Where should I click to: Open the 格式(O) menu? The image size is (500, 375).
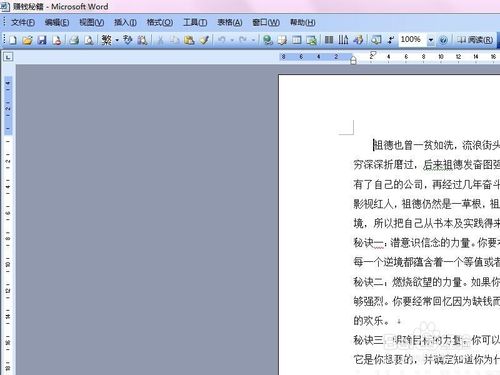coord(160,22)
